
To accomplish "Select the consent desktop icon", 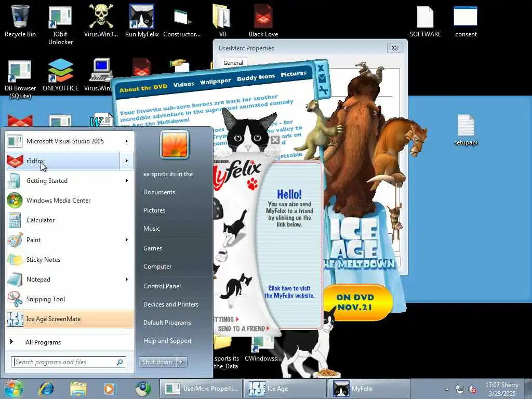I will 466,21.
